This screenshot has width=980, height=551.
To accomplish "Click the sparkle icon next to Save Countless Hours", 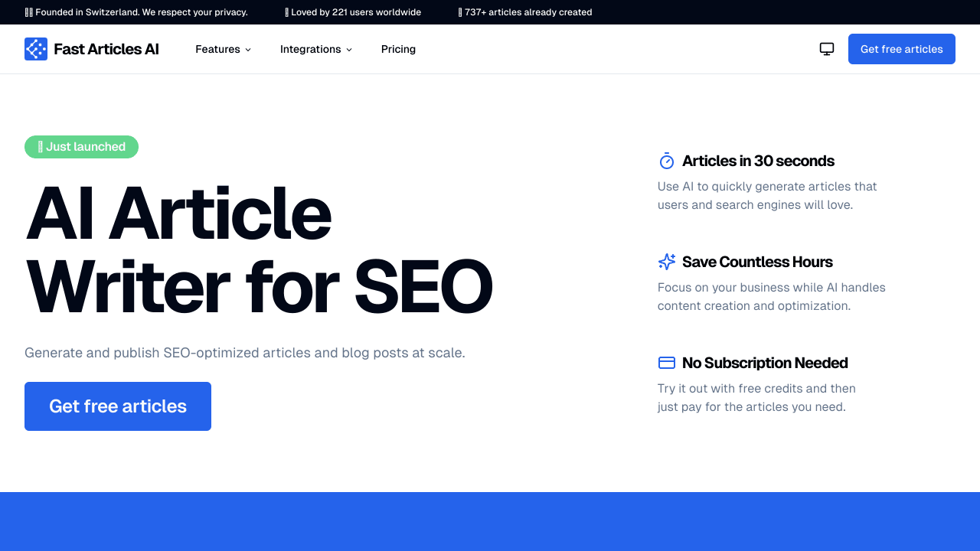I will [x=666, y=262].
